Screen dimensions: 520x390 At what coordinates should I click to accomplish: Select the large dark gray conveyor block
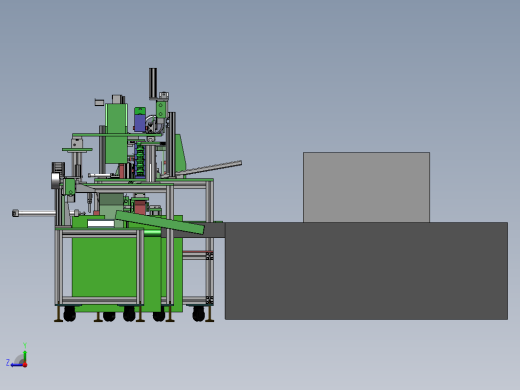pyautogui.click(x=366, y=271)
